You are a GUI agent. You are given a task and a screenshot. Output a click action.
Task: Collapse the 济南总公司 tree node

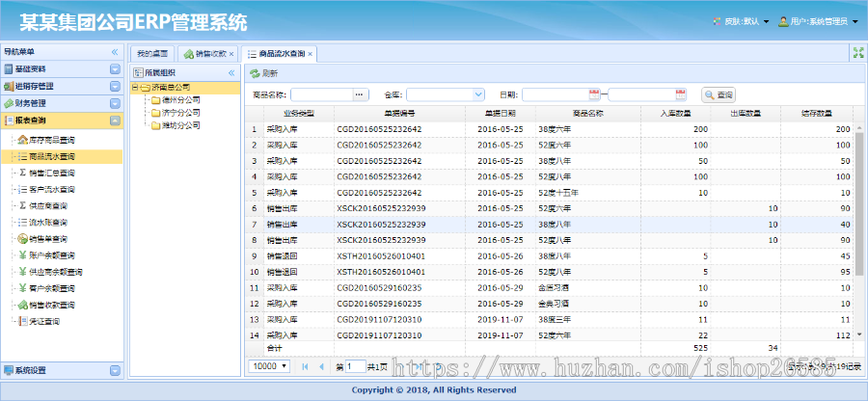(135, 87)
